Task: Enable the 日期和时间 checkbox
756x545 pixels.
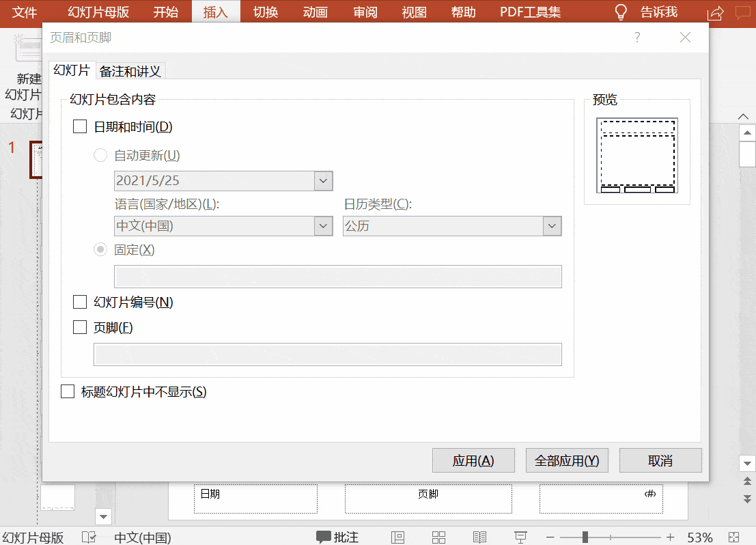Action: [79, 126]
